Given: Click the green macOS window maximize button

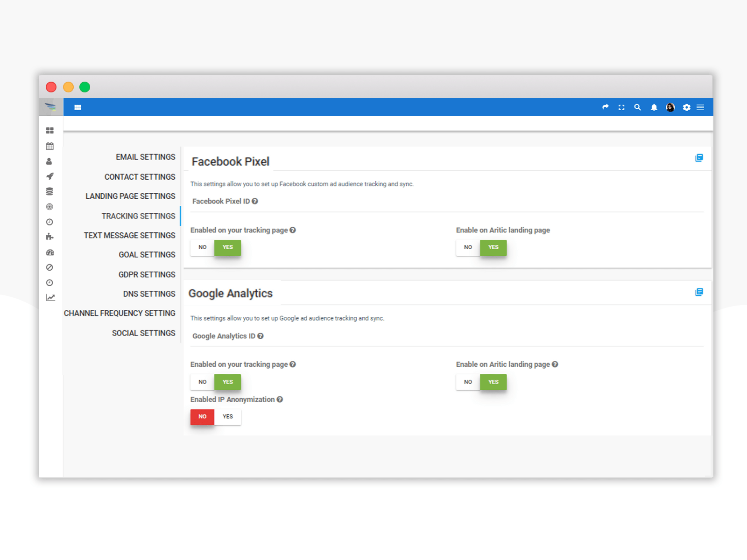Looking at the screenshot, I should point(85,87).
